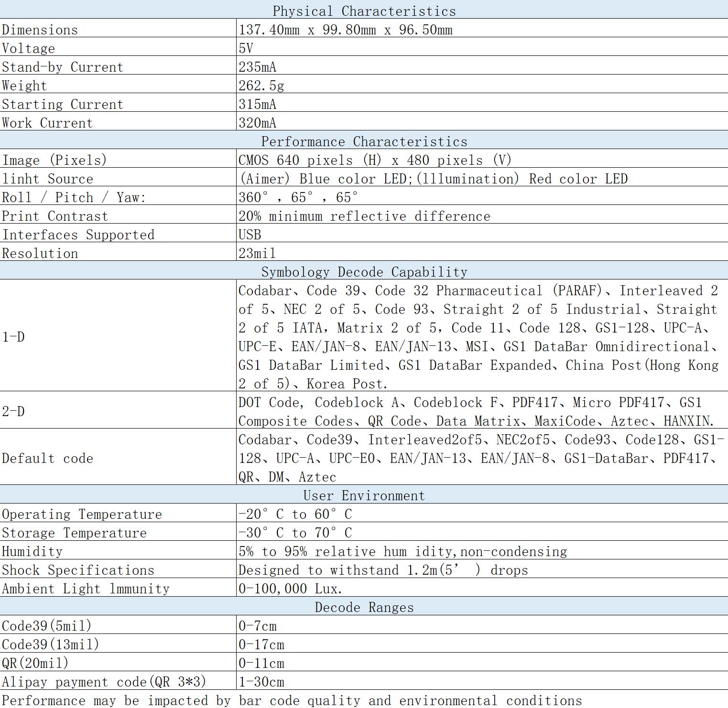Click the Weight value 262.5g
Screen dimensions: 728x708
261,86
